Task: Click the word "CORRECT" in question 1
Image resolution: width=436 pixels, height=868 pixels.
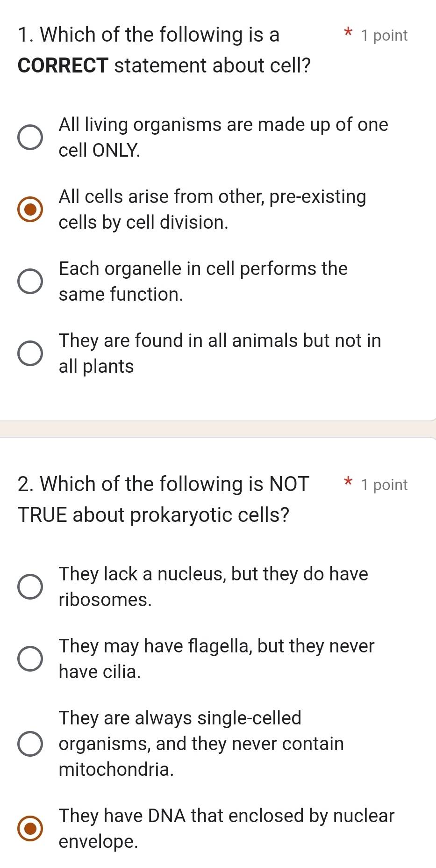Action: (62, 65)
